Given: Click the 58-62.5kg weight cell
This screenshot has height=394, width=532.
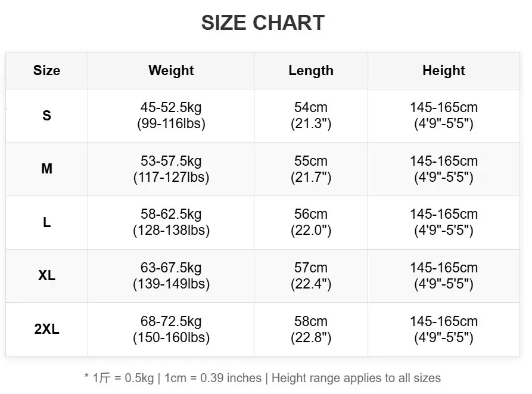Looking at the screenshot, I should 171,222.
